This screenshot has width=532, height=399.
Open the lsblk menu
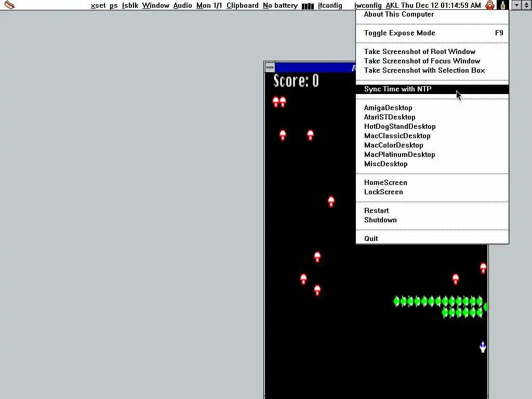[130, 5]
